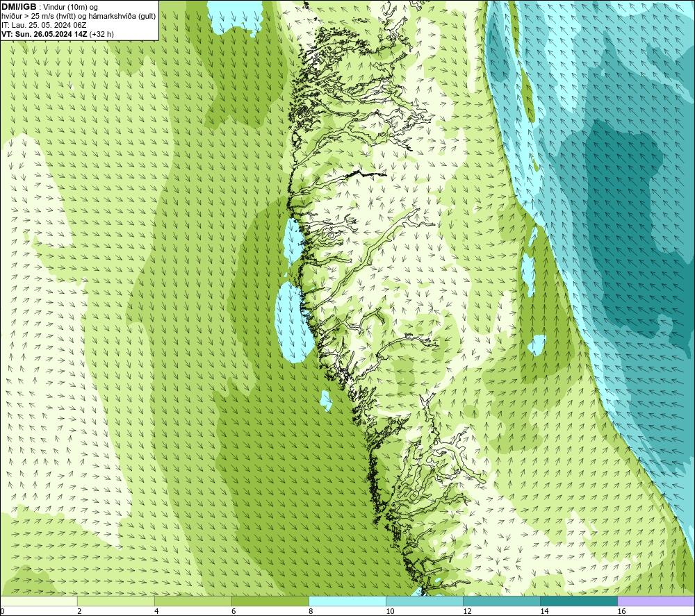Click the 0–2 m/s palest legend swatch
The image size is (695, 616).
coord(39,601)
